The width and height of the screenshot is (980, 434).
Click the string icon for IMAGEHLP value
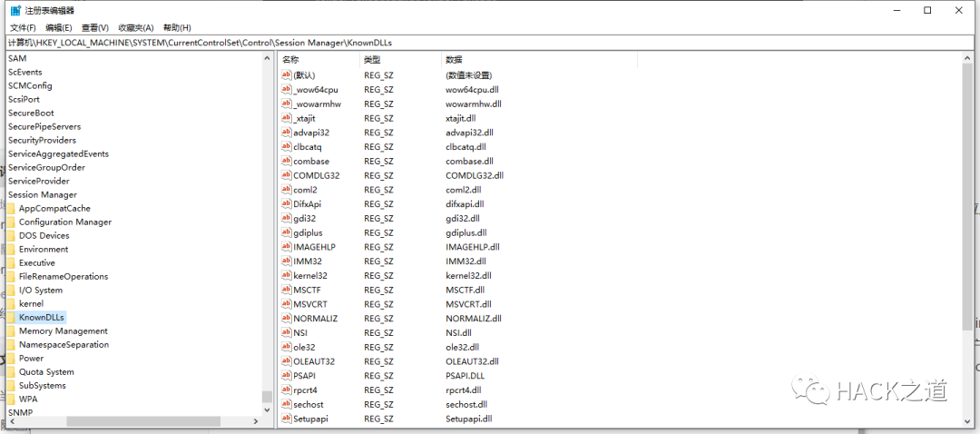tap(287, 246)
